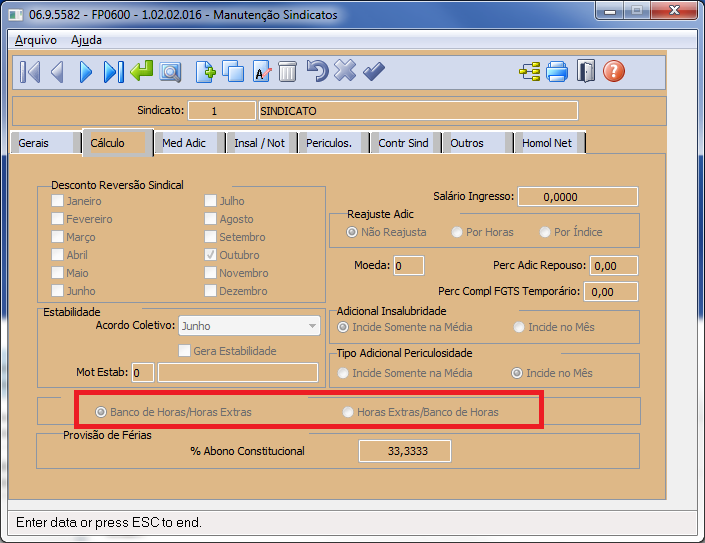
Task: Switch to the Insal / Not tab
Action: pyautogui.click(x=262, y=143)
